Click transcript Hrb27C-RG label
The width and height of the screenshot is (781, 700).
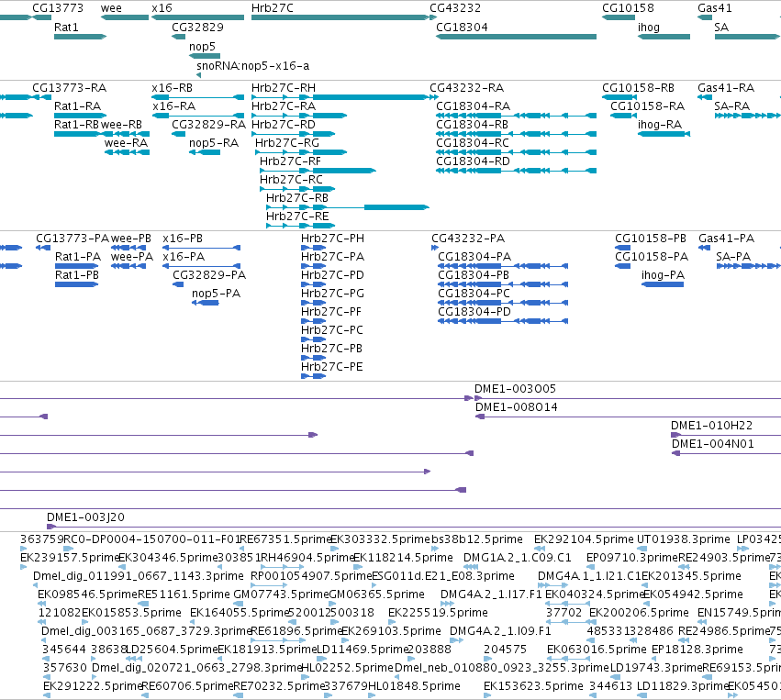(x=287, y=143)
